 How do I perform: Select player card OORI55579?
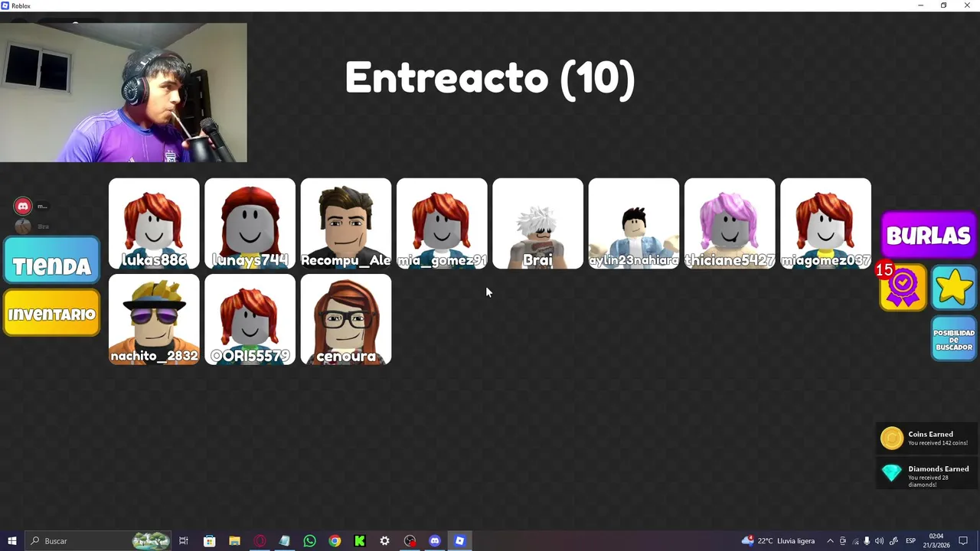250,319
